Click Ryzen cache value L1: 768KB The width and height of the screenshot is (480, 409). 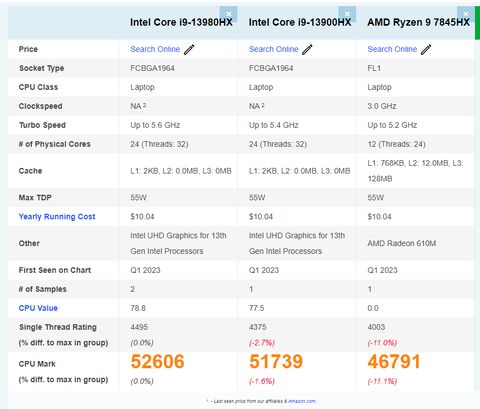click(385, 163)
